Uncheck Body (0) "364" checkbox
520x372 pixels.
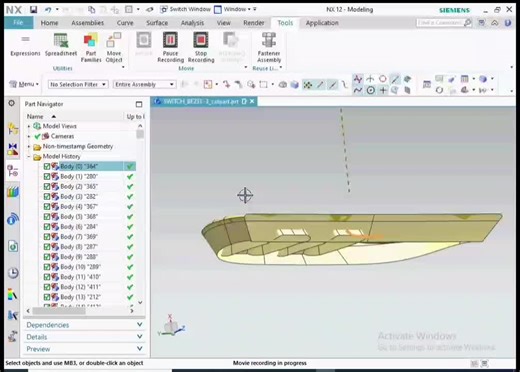(x=47, y=166)
